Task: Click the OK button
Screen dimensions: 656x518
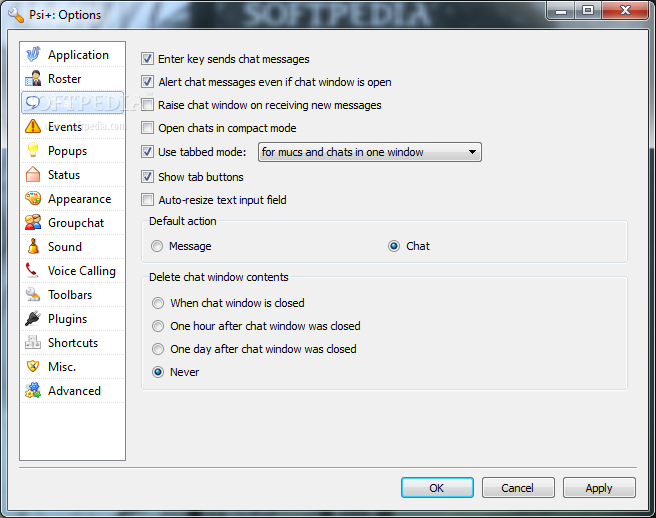Action: click(x=437, y=487)
